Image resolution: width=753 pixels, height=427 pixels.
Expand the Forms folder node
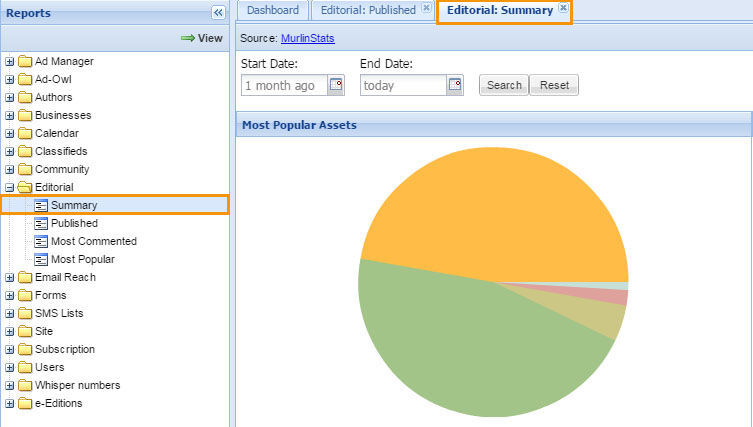pos(10,295)
